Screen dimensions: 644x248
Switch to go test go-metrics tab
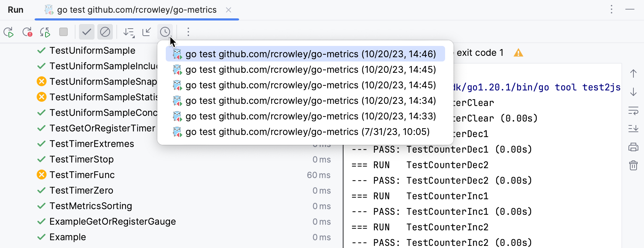136,10
